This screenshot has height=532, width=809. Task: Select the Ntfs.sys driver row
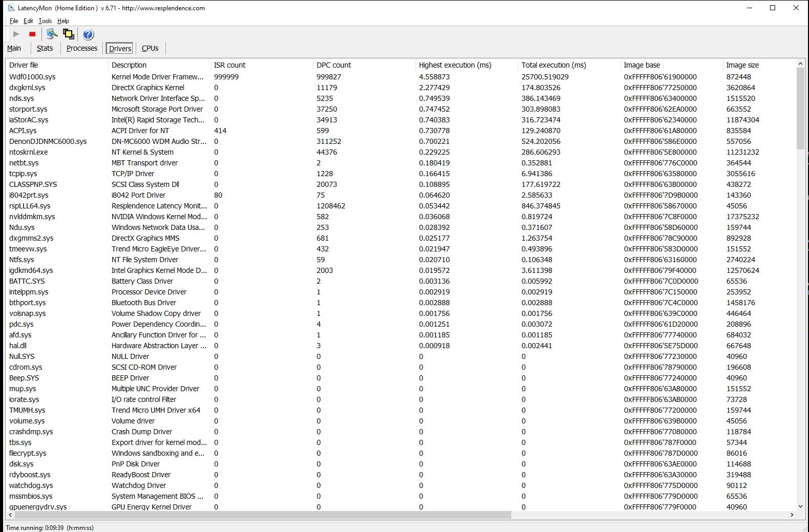[401, 260]
